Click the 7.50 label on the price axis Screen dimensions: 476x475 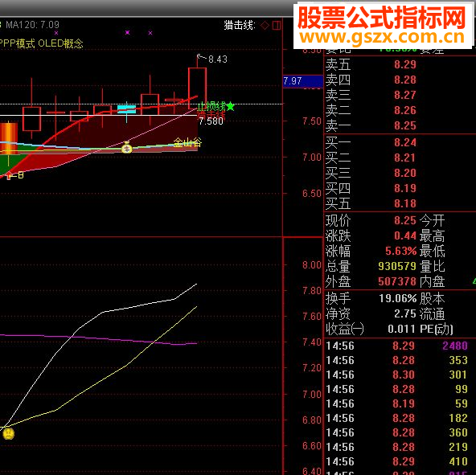[312, 121]
